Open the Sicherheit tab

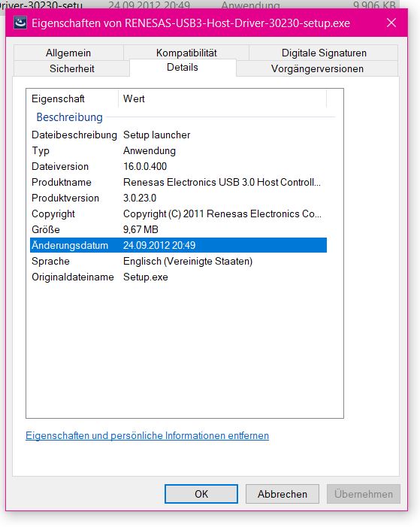pyautogui.click(x=71, y=68)
